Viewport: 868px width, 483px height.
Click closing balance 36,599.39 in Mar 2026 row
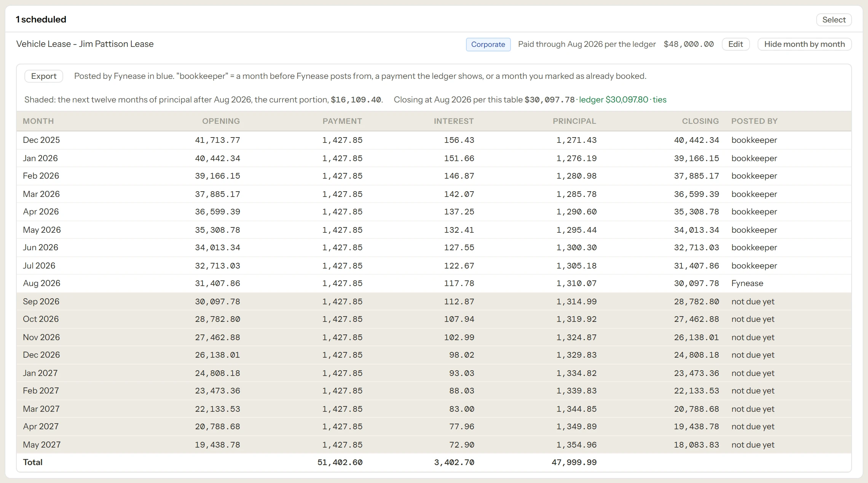tap(696, 194)
